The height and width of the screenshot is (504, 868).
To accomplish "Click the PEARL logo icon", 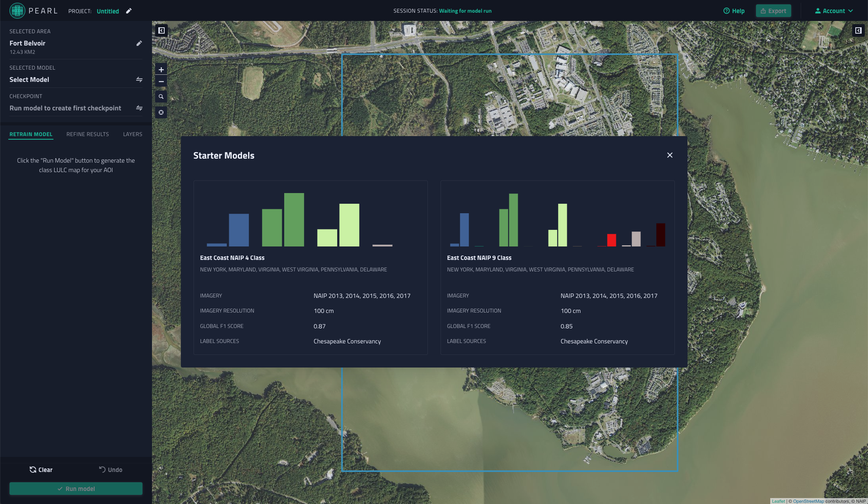I will point(17,11).
